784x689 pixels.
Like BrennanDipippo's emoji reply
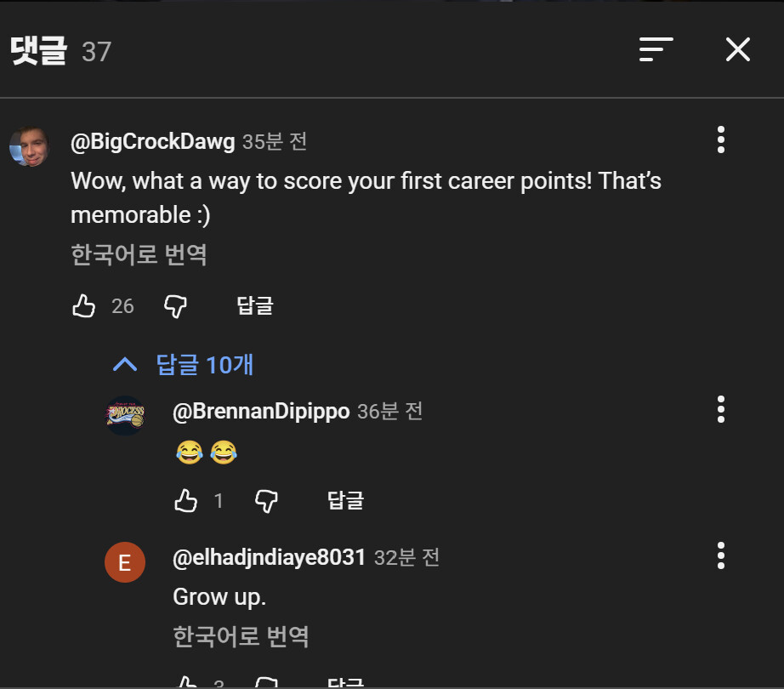click(x=185, y=501)
